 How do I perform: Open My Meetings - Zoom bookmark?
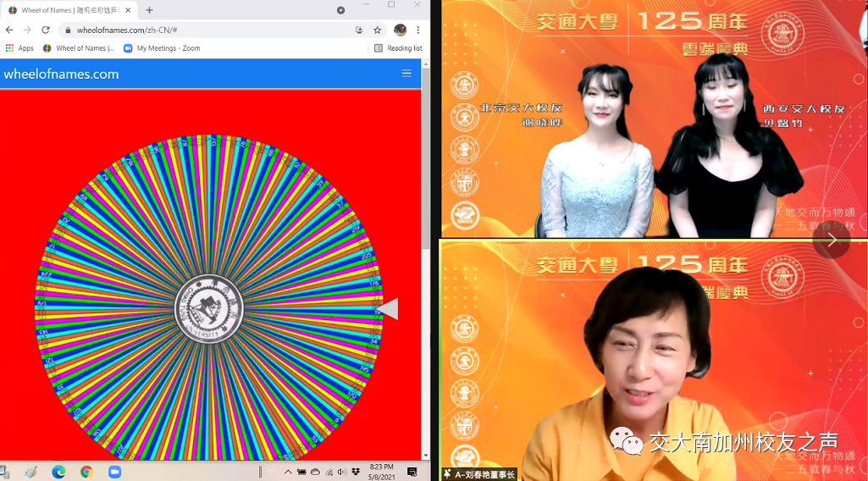(x=162, y=48)
